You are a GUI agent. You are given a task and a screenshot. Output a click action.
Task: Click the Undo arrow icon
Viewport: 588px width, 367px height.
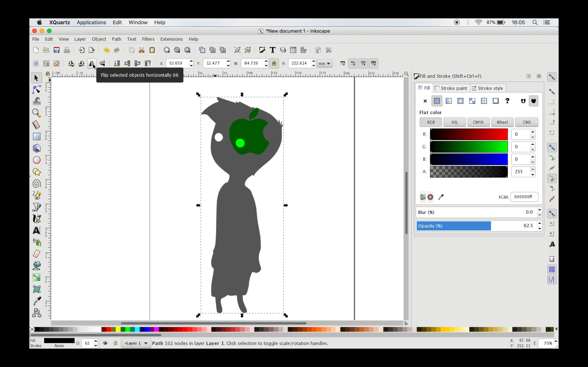tap(106, 50)
